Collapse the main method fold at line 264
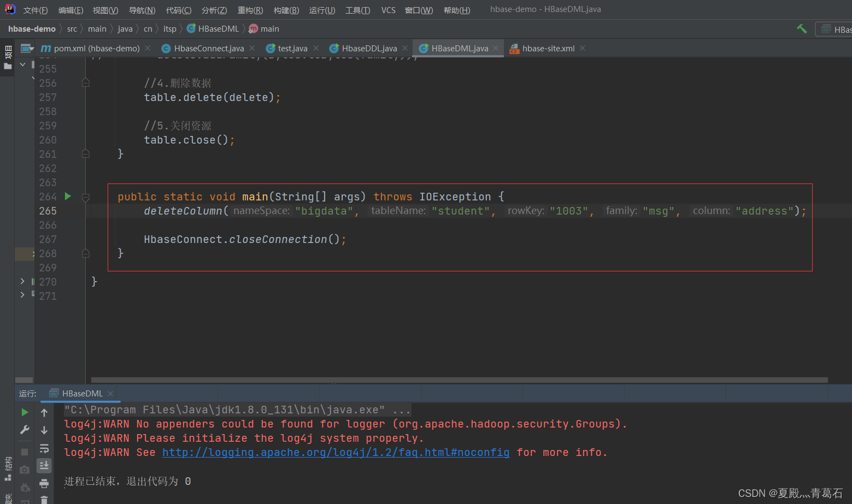The width and height of the screenshot is (852, 504). [86, 197]
